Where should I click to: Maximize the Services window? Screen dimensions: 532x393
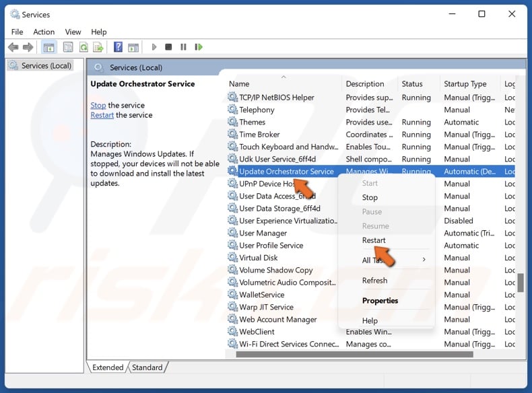tap(481, 14)
